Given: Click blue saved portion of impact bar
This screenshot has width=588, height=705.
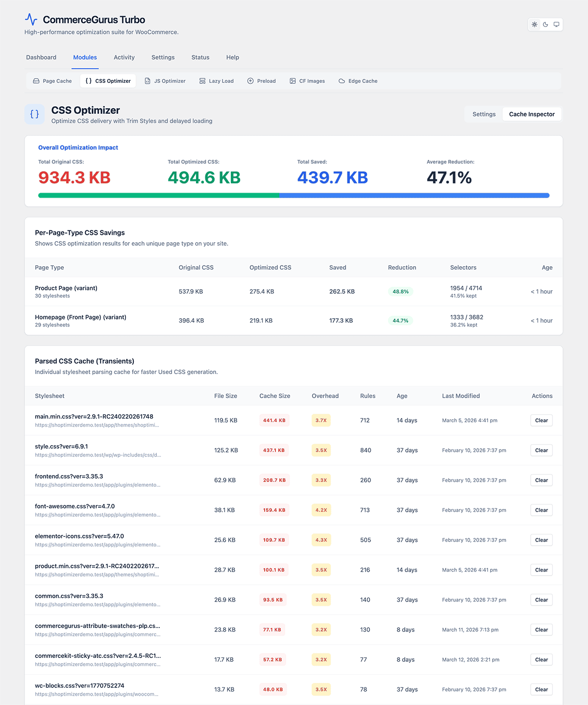Looking at the screenshot, I should (415, 195).
